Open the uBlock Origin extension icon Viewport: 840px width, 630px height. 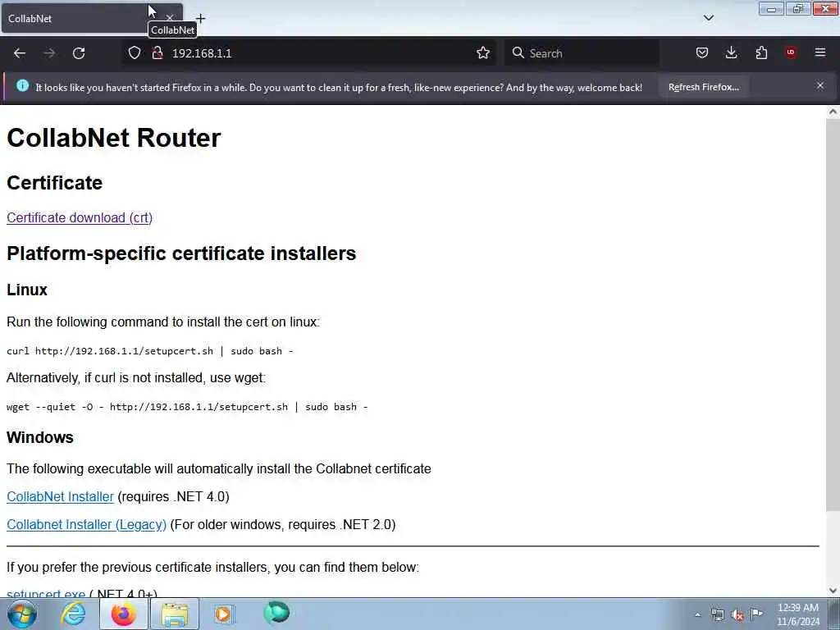(791, 52)
